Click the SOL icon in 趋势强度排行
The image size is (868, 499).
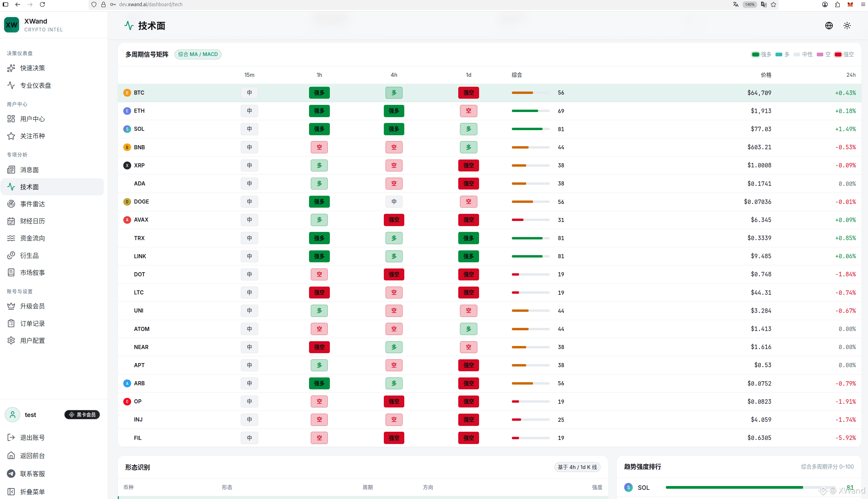pyautogui.click(x=629, y=487)
